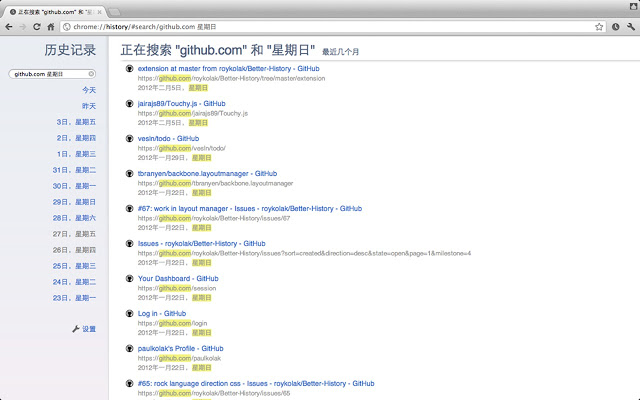Click favicon of #65 rock language result
The image size is (640, 400).
[x=129, y=384]
